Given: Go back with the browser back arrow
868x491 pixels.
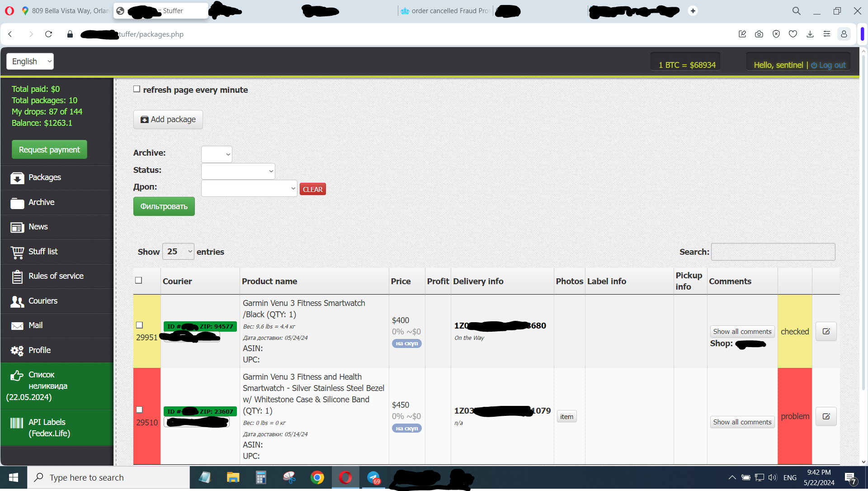Looking at the screenshot, I should (10, 34).
